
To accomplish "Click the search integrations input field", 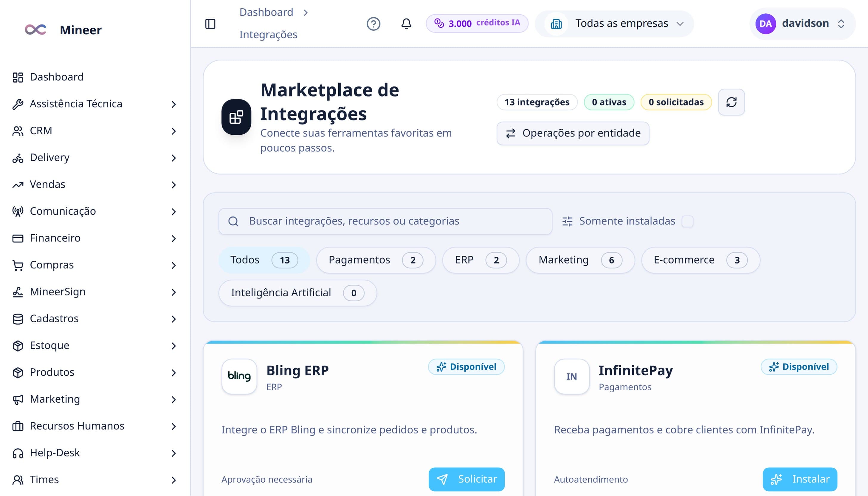I will (x=385, y=221).
